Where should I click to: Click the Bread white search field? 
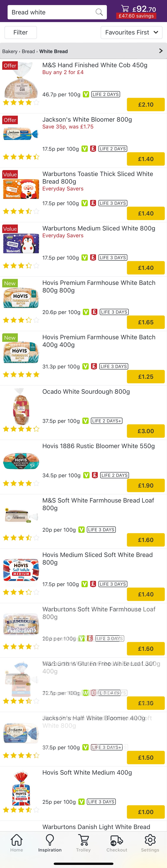pyautogui.click(x=52, y=12)
